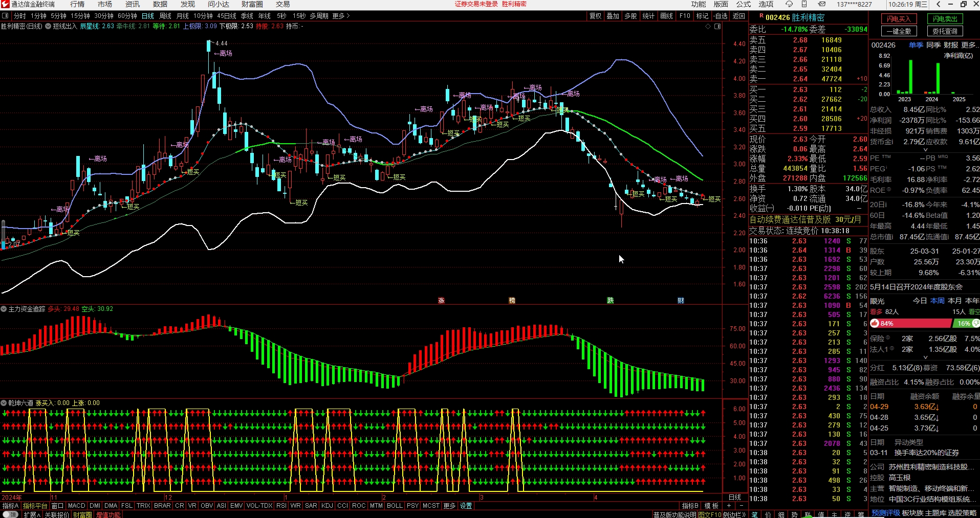Click the plus zoom-in icon beside 模板
Image resolution: width=980 pixels, height=518 pixels.
[729, 506]
